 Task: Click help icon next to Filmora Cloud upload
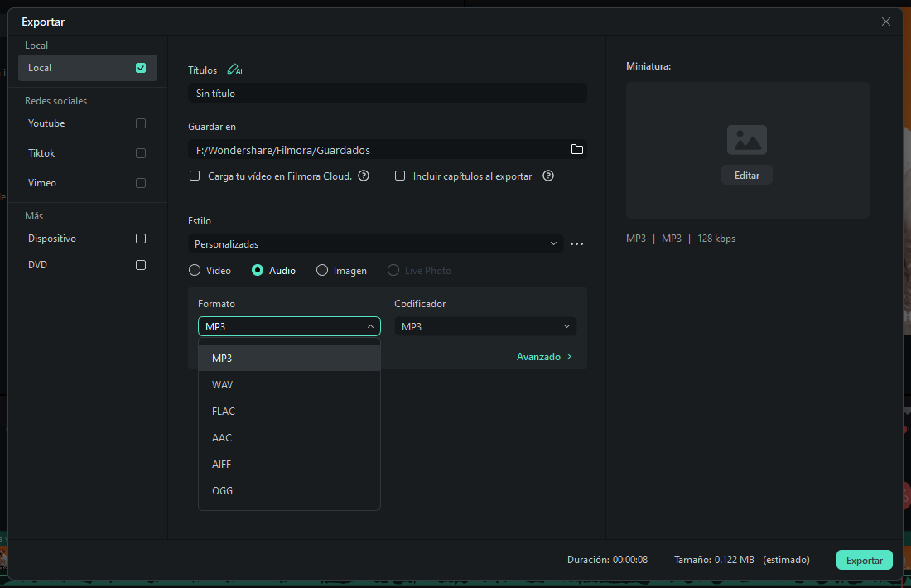[x=364, y=176]
